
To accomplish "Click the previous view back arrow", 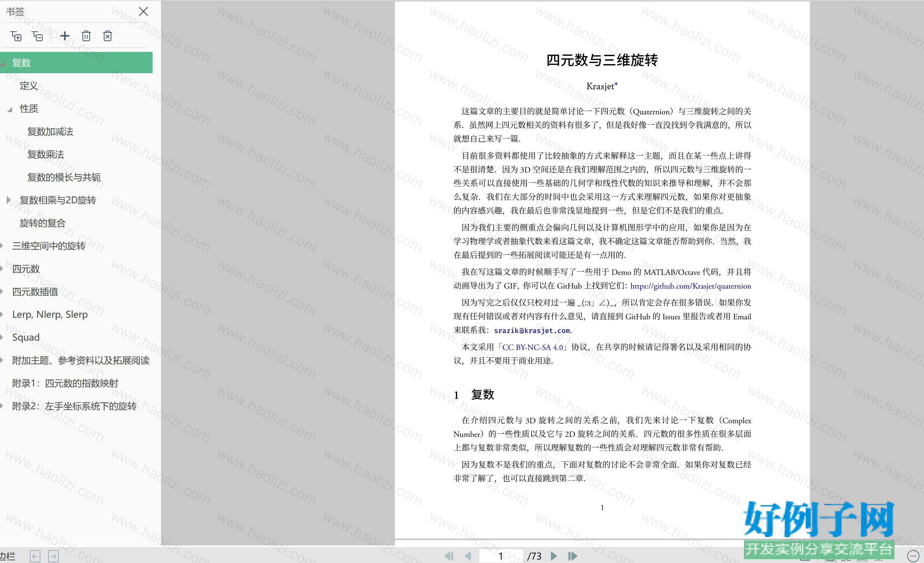I will click(x=35, y=556).
